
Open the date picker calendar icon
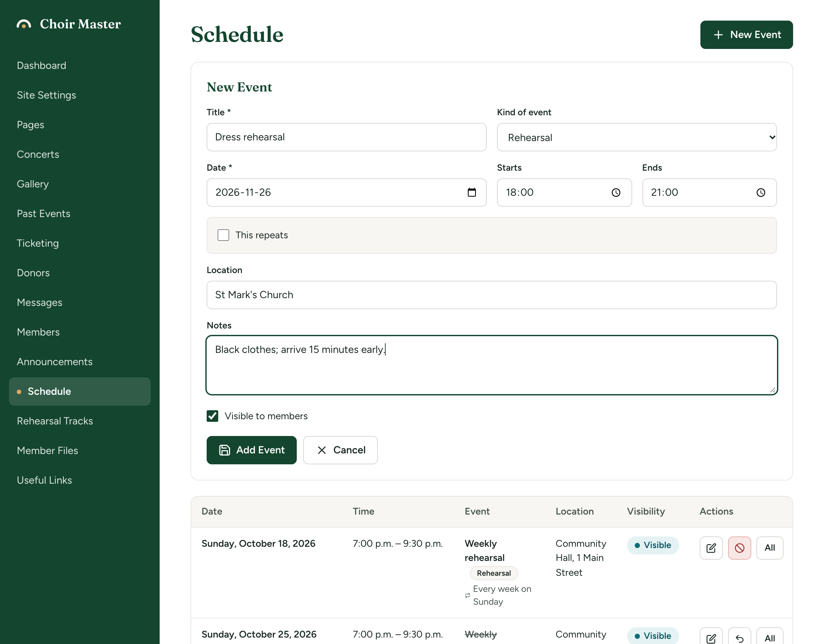pyautogui.click(x=472, y=193)
